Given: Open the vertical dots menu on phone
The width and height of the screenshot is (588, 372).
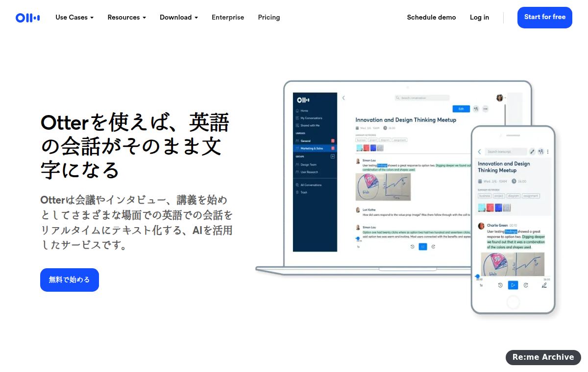Looking at the screenshot, I should (548, 152).
